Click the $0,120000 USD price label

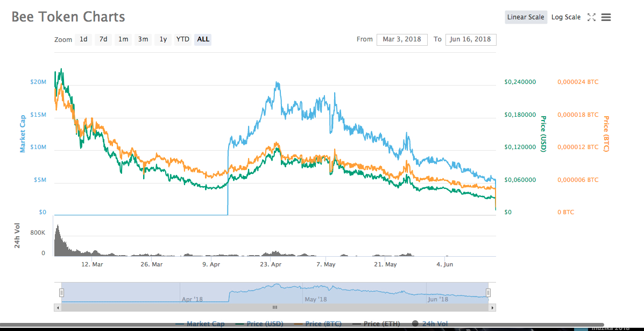point(520,147)
